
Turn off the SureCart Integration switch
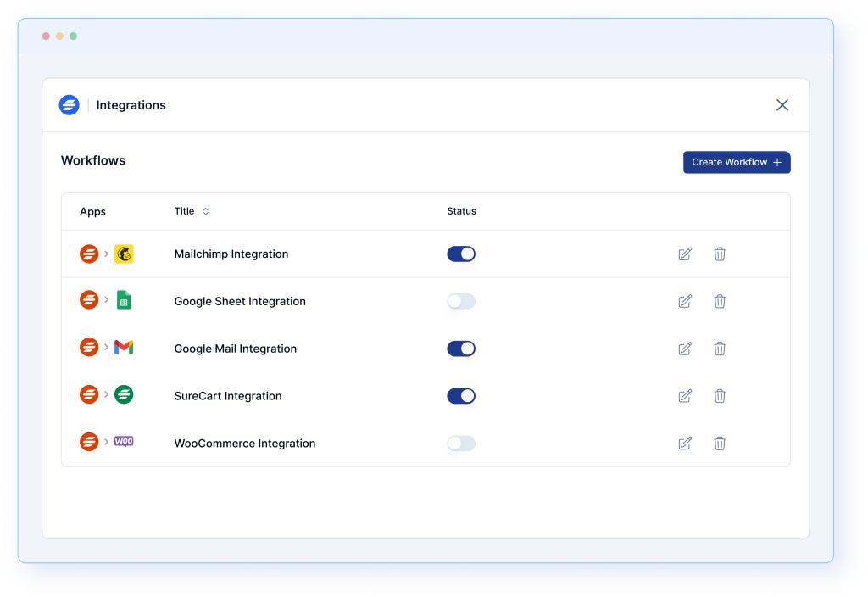click(x=461, y=396)
